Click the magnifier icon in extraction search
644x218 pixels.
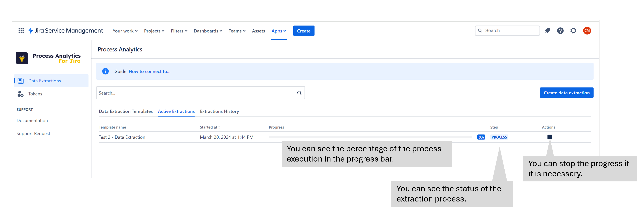[x=299, y=93]
